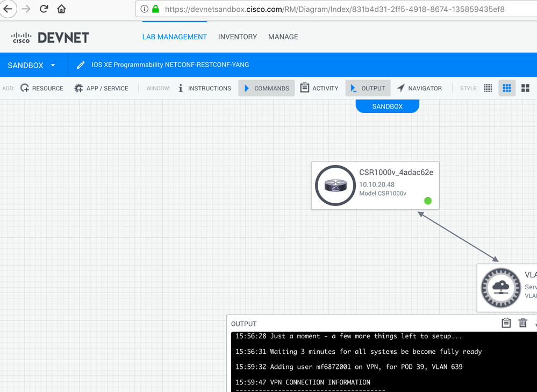537x392 pixels.
Task: Copy output with the OUTPUT panel clipboard icon
Action: pyautogui.click(x=506, y=323)
